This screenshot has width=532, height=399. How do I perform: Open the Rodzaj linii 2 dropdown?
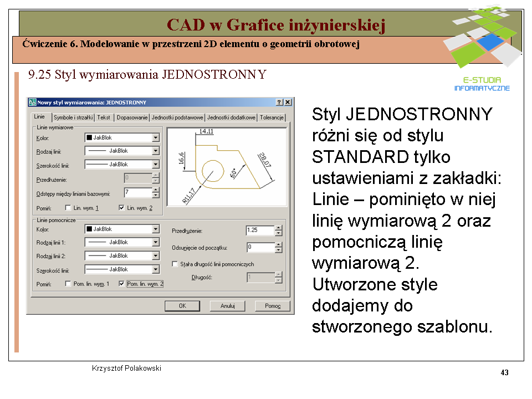pos(156,256)
